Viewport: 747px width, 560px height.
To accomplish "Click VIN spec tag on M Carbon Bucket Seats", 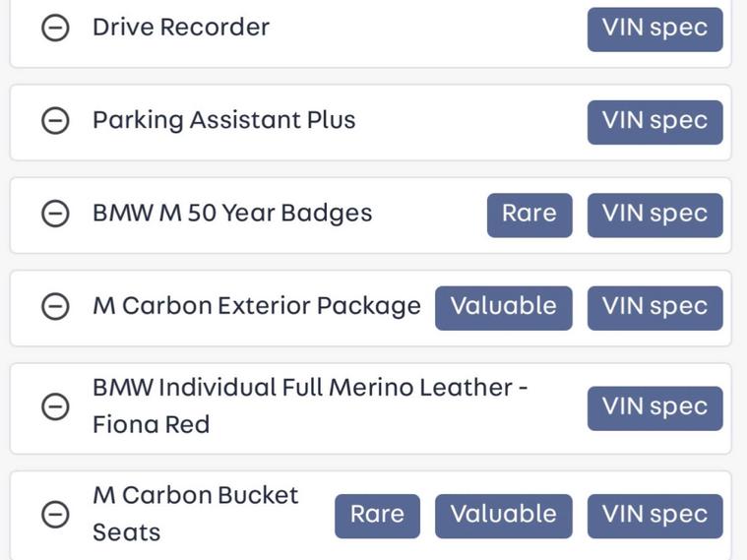I will point(654,514).
